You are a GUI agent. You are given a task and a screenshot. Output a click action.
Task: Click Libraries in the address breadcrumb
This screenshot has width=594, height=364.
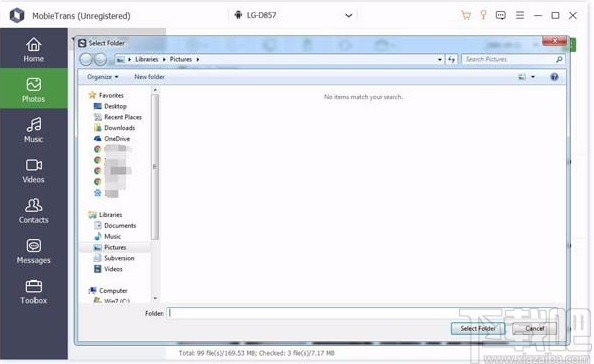click(x=147, y=59)
